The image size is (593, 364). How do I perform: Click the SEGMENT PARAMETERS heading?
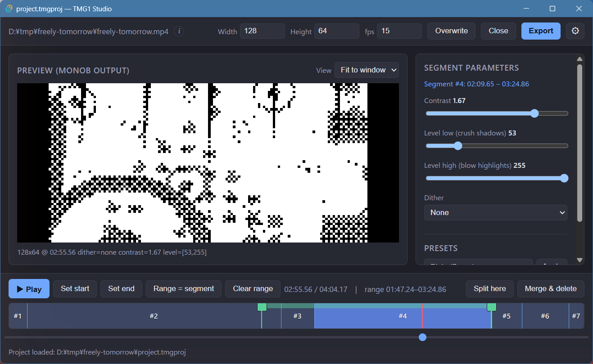(471, 68)
